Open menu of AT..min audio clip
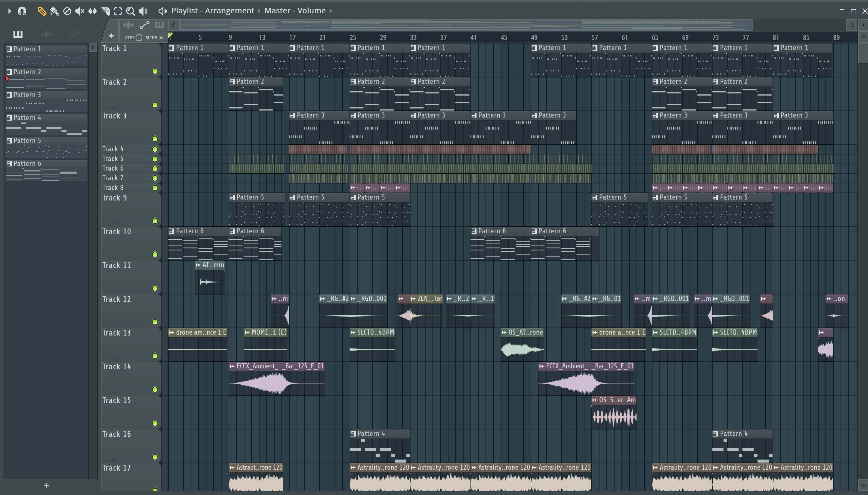The image size is (868, 495). 198,265
